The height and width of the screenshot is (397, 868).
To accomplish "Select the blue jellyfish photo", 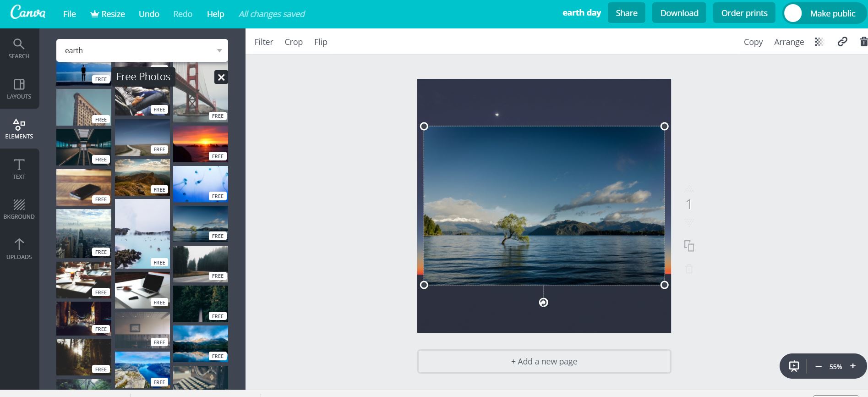I will 201,184.
